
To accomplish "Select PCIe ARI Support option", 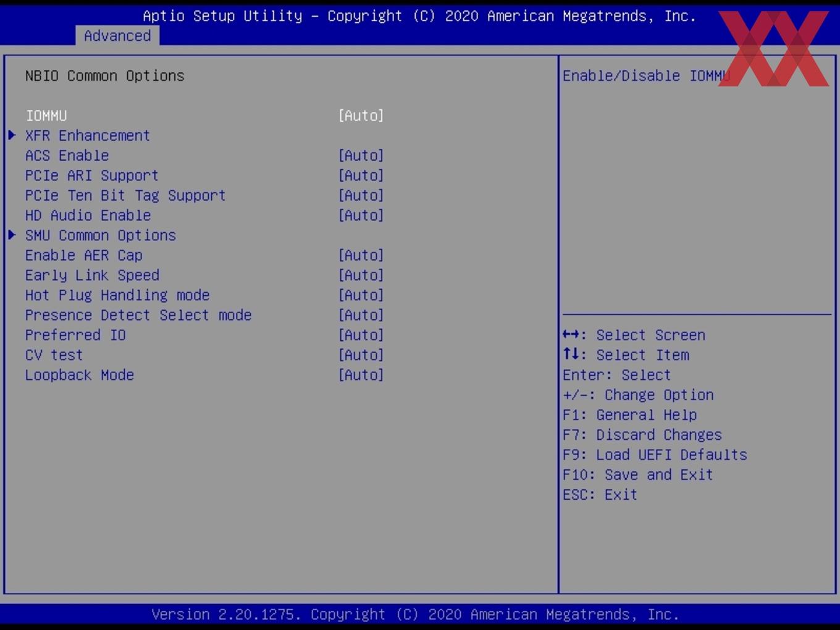I will 92,175.
